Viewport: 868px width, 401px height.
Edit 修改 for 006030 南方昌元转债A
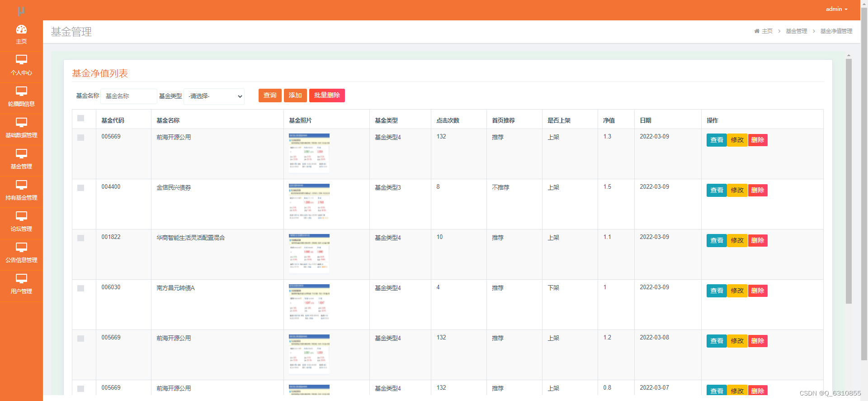[x=737, y=291]
